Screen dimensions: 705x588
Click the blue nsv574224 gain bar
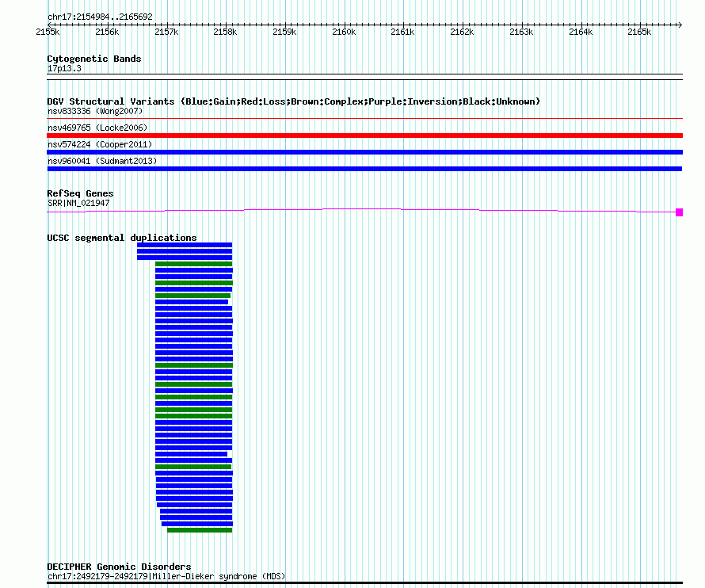click(364, 152)
